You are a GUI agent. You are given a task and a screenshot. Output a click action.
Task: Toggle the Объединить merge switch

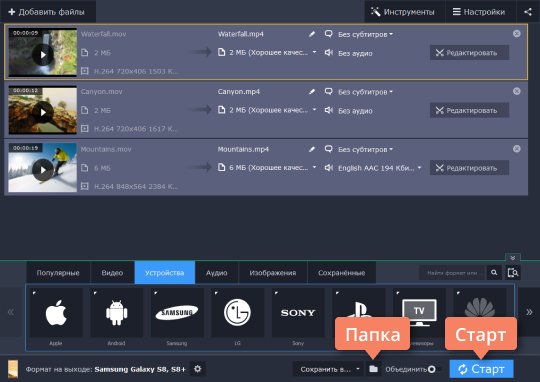coord(434,369)
